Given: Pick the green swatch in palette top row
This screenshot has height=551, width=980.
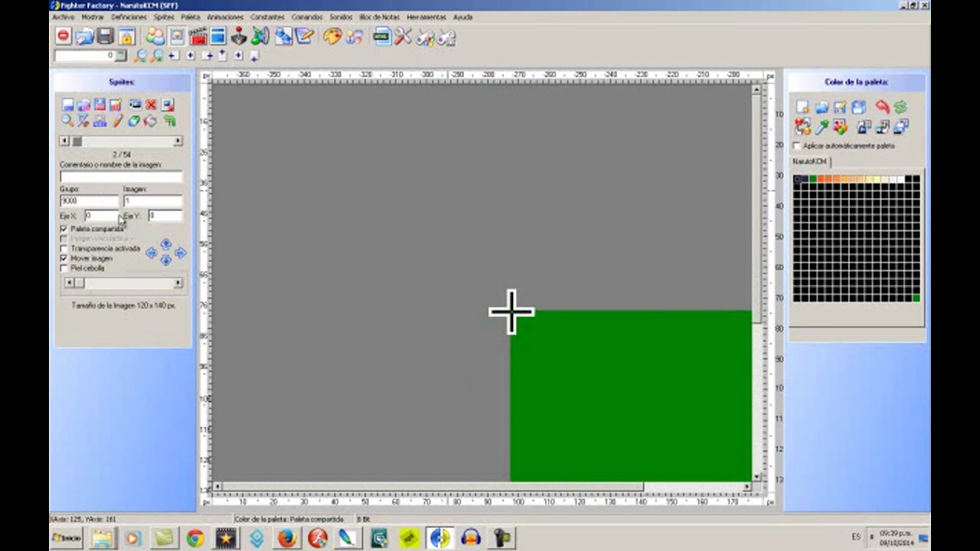Looking at the screenshot, I should [812, 179].
